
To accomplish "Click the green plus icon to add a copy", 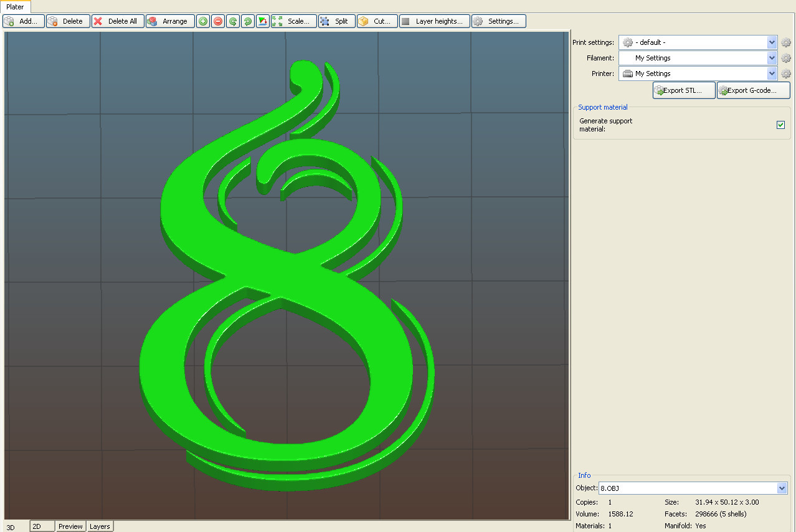I will coord(202,21).
